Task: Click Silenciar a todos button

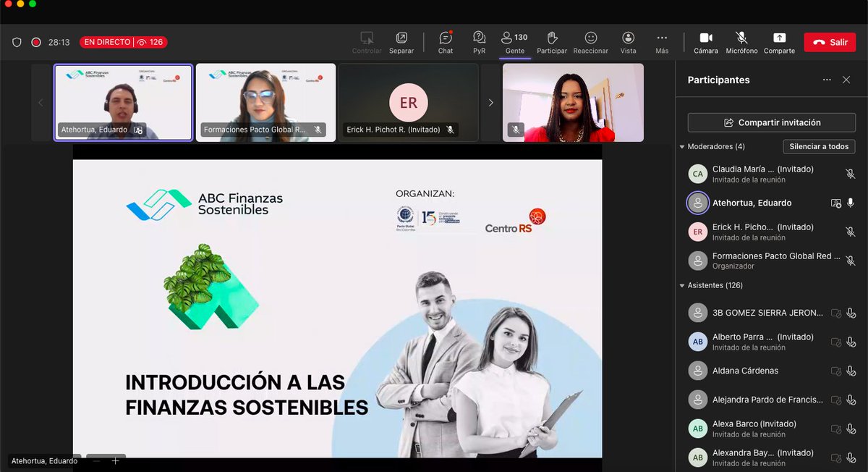Action: [x=819, y=146]
